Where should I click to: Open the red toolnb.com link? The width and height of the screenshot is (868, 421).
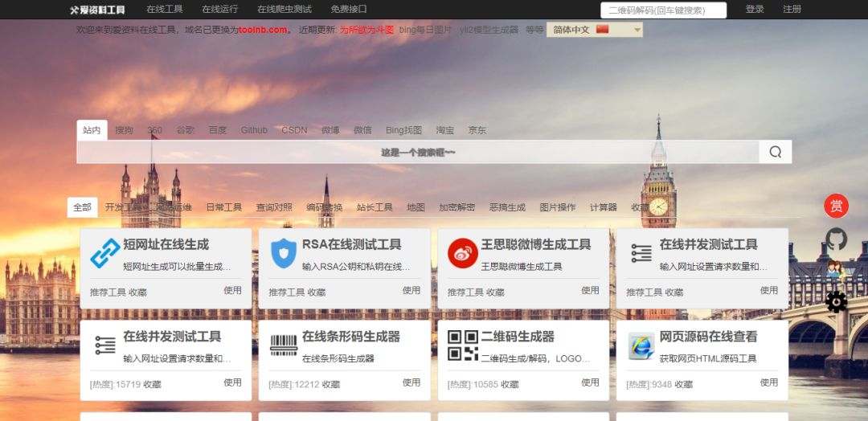[x=263, y=30]
